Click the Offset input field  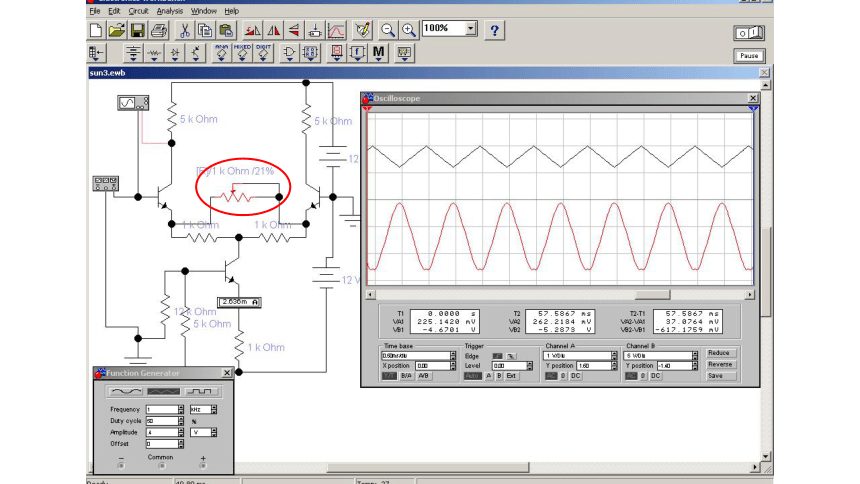click(162, 444)
